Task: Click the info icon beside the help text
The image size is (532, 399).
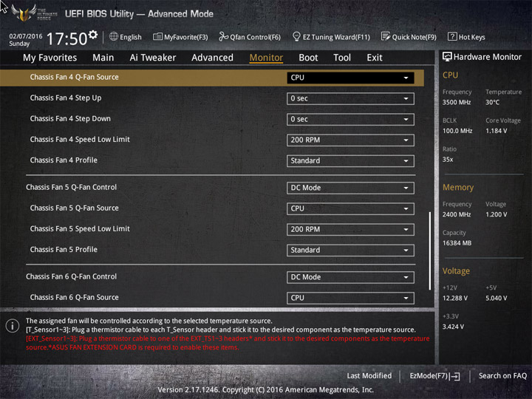Action: 12,326
